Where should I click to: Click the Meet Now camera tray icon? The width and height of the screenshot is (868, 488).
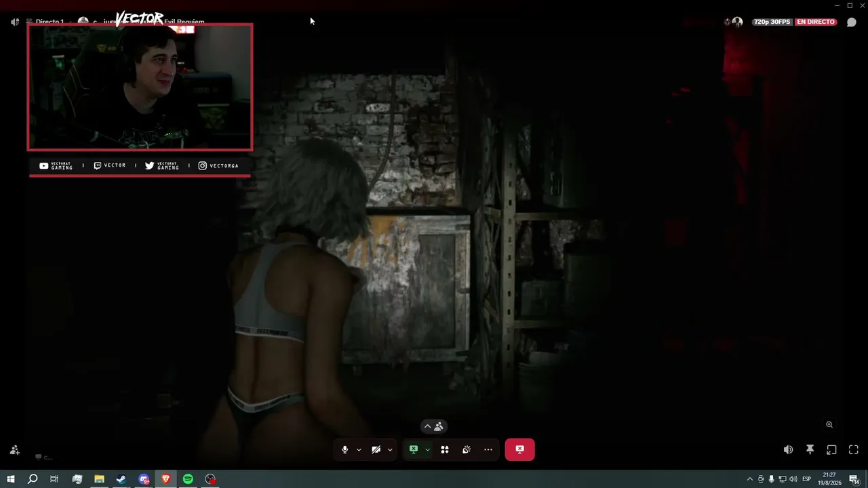pos(761,479)
